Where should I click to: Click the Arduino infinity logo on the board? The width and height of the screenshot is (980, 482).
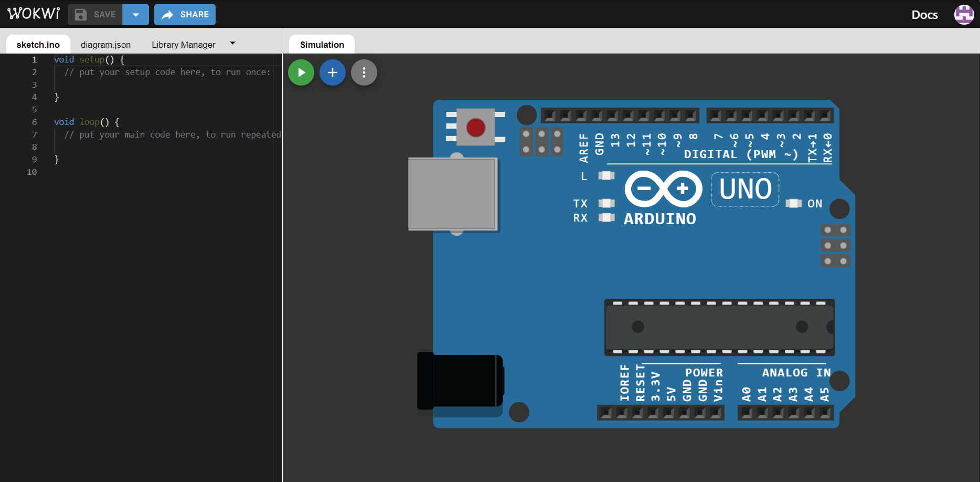coord(664,188)
